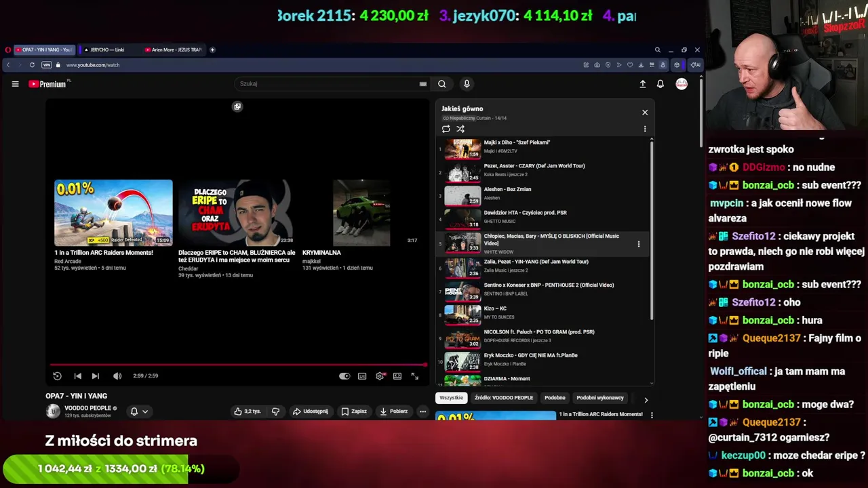Toggle subtitles in the player controls
Viewport: 868px width, 488px height.
point(362,376)
